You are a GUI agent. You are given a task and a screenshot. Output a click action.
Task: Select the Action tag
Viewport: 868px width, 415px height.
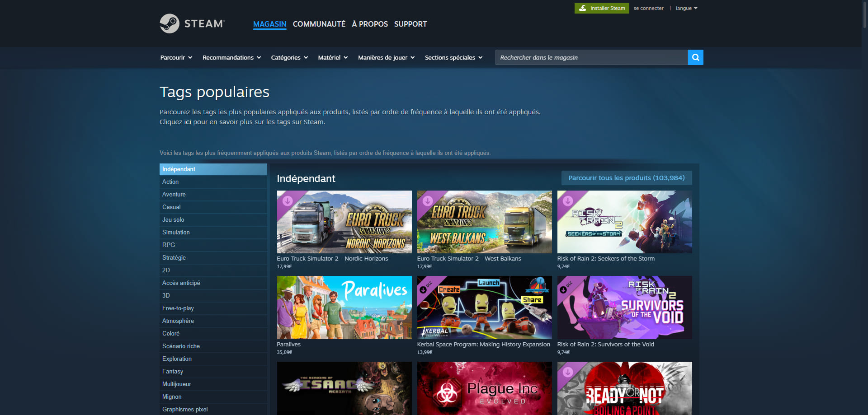pos(213,182)
